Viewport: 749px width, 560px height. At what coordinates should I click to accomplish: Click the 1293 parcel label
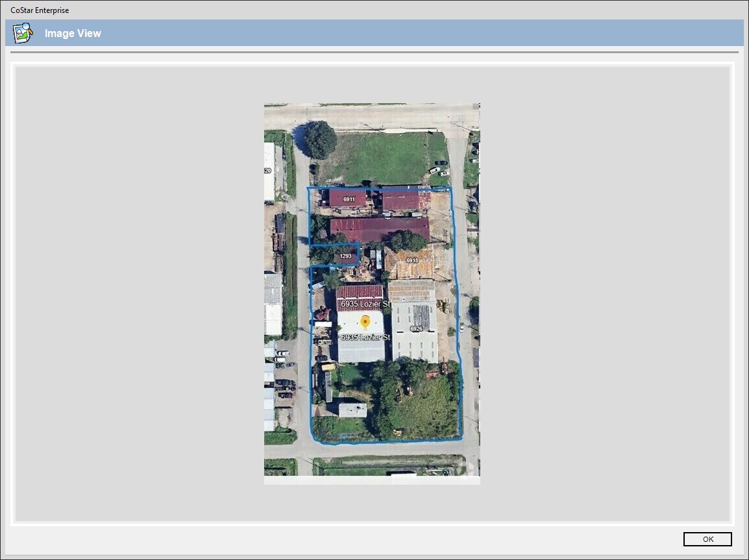click(345, 256)
